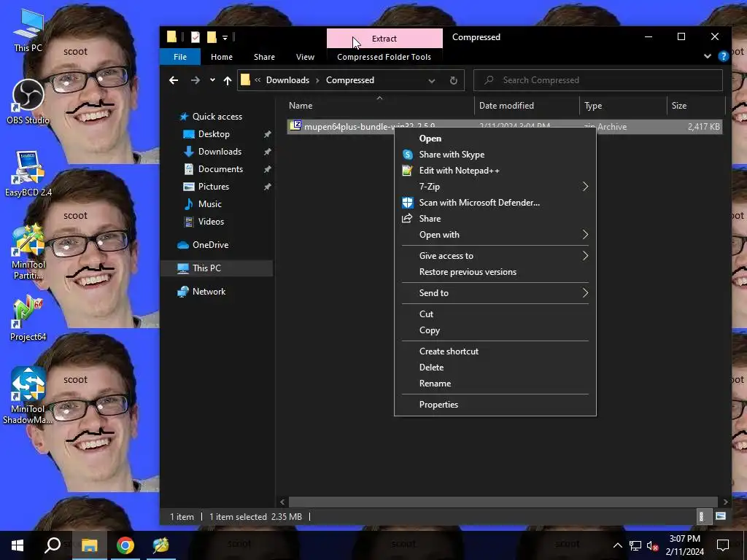
Task: Launch Project64 desktop shortcut
Action: coord(28,318)
